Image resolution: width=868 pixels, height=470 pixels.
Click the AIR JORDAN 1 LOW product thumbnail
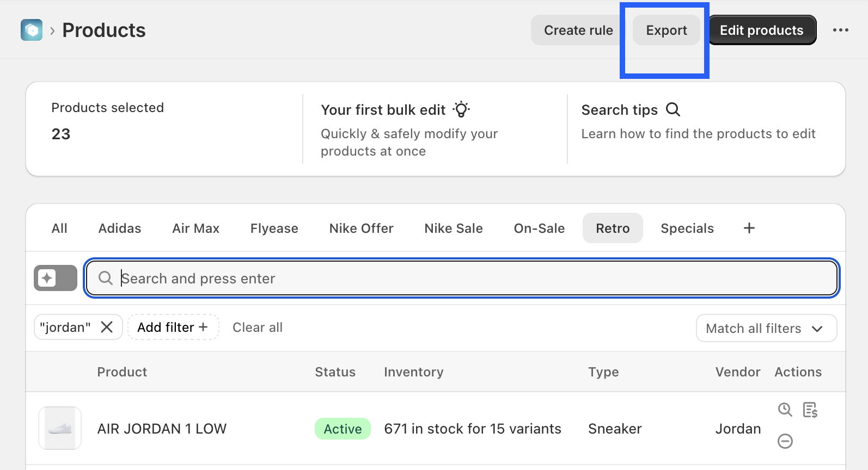(60, 428)
